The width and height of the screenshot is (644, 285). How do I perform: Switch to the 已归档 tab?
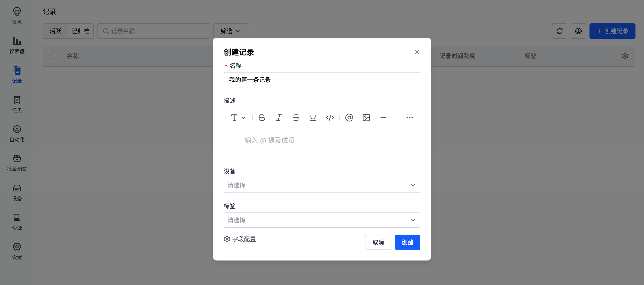tap(80, 31)
